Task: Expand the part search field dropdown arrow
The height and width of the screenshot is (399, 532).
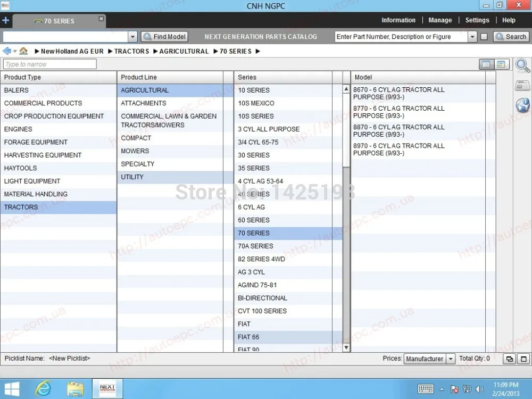Action: (x=472, y=37)
